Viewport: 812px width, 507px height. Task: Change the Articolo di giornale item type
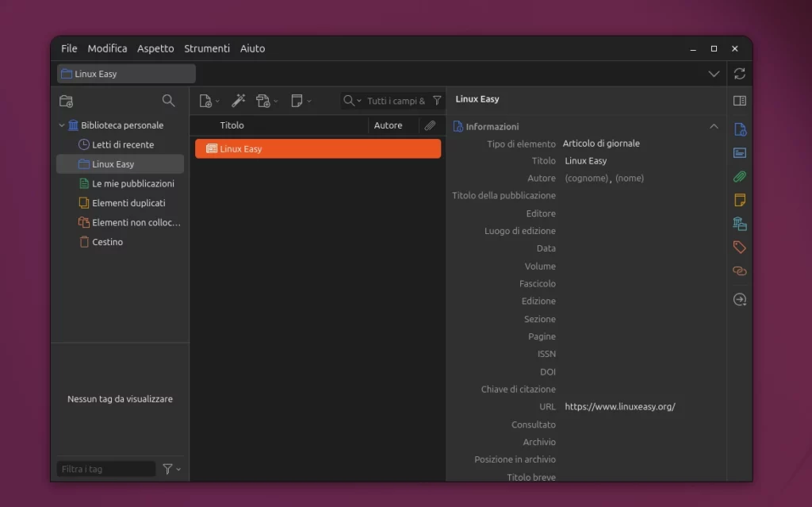[601, 144]
